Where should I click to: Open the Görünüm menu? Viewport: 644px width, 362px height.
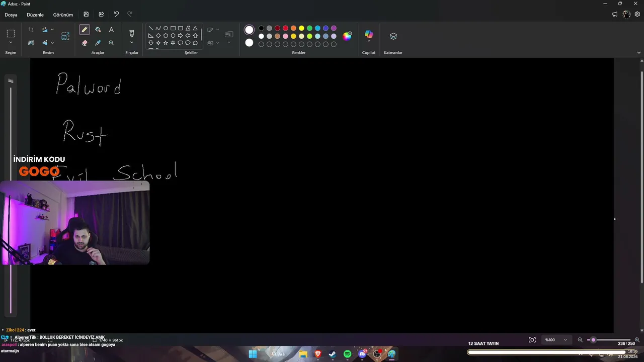pyautogui.click(x=63, y=15)
